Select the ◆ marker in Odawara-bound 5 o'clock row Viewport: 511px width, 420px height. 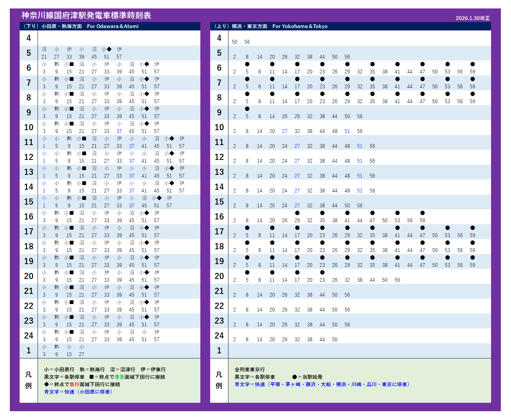pyautogui.click(x=109, y=49)
